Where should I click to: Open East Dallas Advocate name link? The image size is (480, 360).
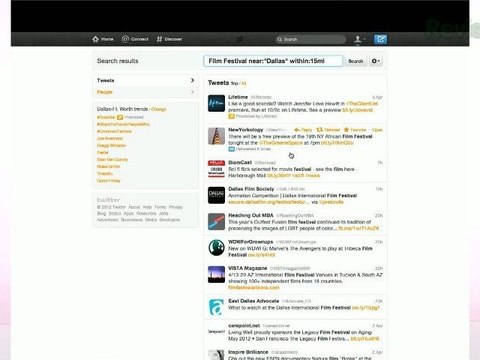pyautogui.click(x=254, y=301)
